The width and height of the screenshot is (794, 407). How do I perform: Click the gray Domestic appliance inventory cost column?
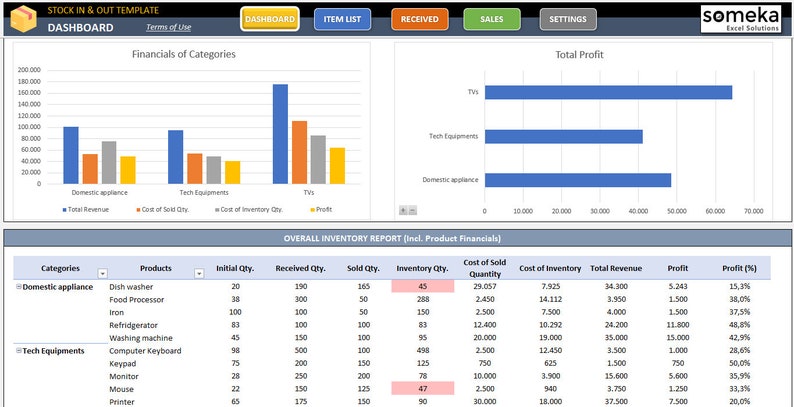coord(109,162)
